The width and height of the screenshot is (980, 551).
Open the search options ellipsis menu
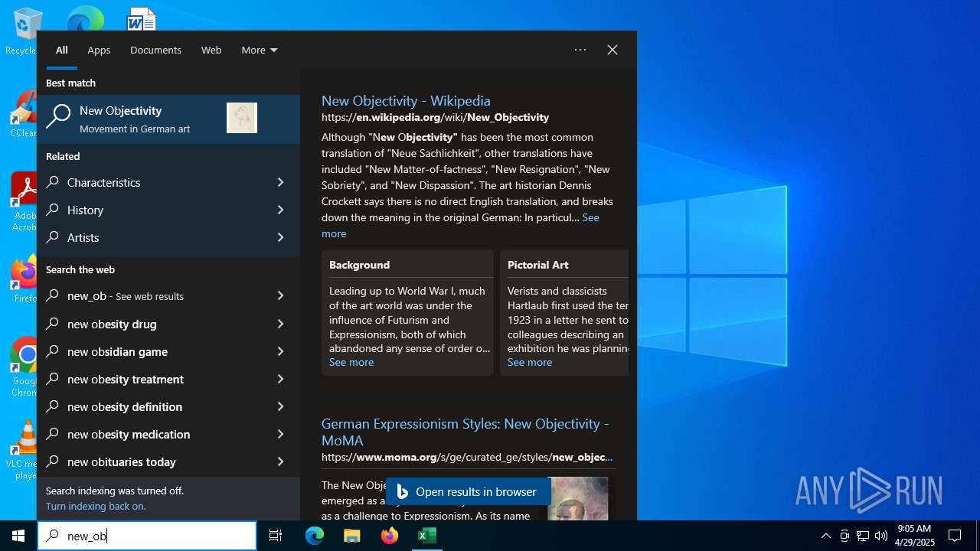click(x=580, y=50)
